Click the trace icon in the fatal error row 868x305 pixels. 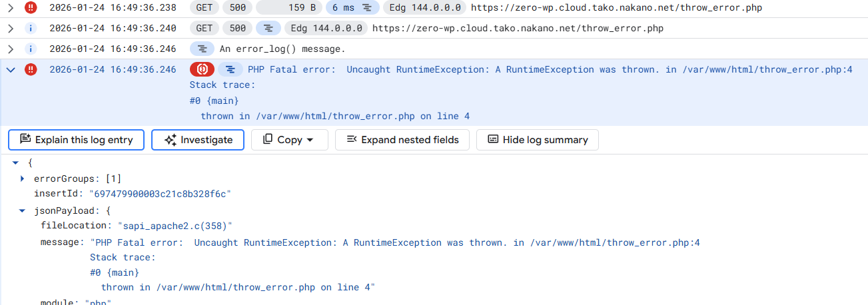click(230, 69)
